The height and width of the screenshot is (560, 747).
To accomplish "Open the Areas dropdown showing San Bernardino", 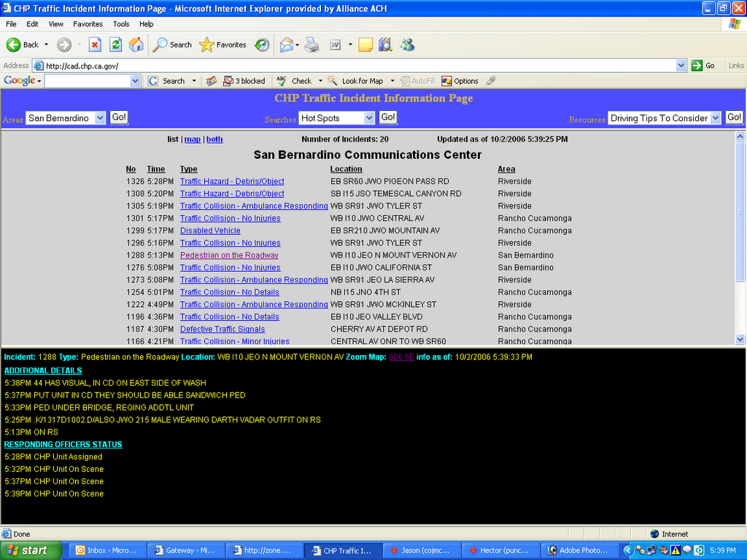I will [66, 118].
